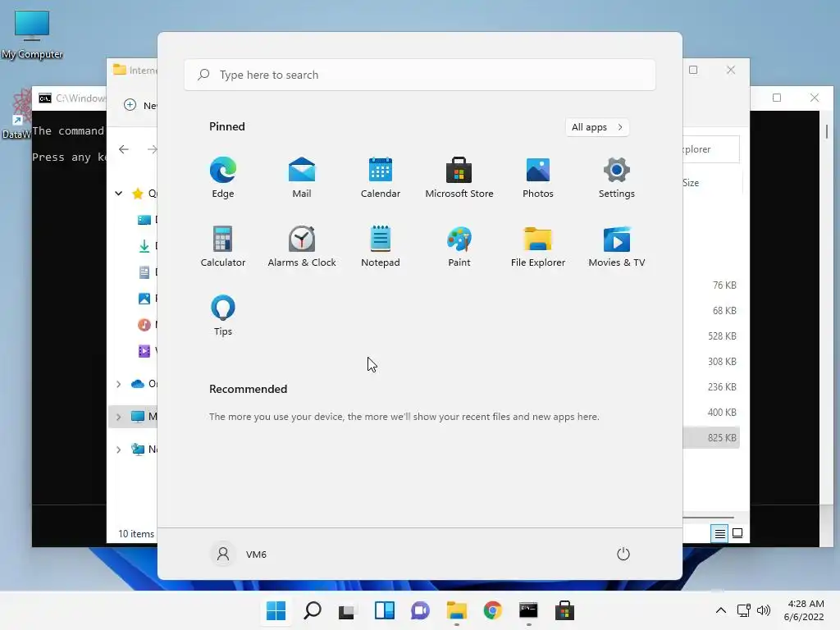Select the file row showing 825 KB

(x=711, y=438)
